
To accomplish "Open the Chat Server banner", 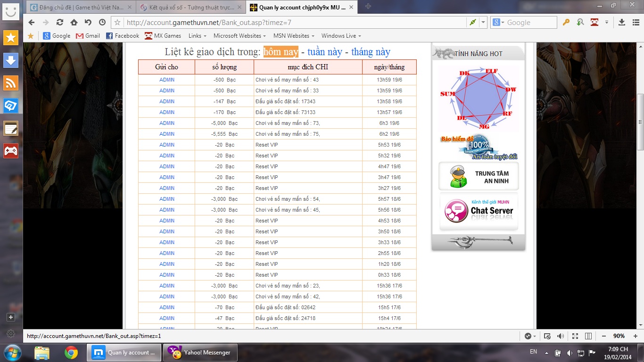I will pos(479,212).
